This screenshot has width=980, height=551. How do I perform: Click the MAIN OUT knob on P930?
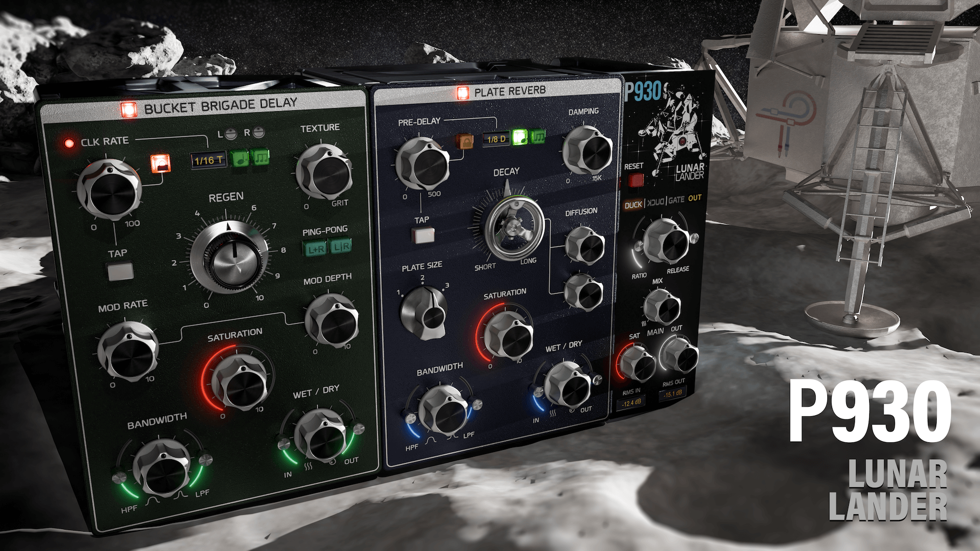click(679, 355)
